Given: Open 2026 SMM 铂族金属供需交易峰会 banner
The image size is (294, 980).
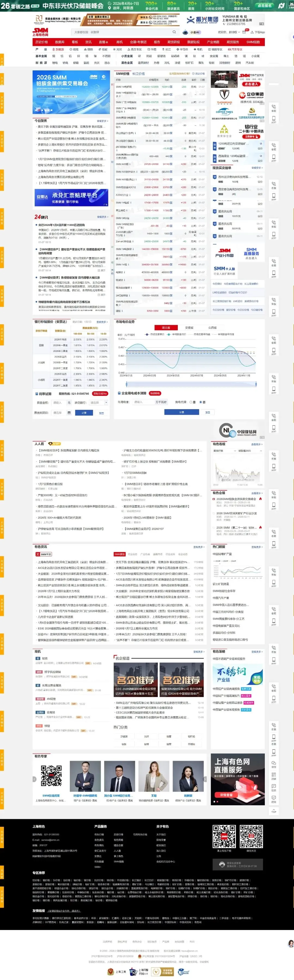Looking at the screenshot, I should coord(71,92).
